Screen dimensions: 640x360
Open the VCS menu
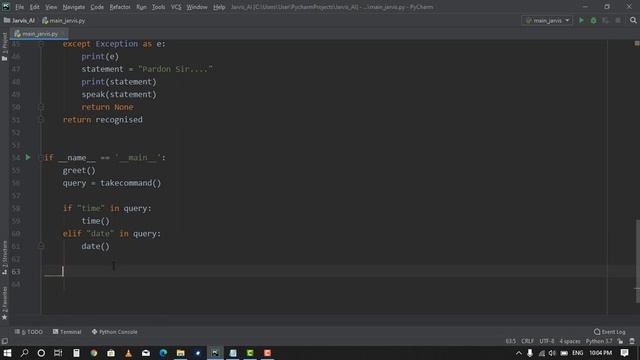click(176, 7)
